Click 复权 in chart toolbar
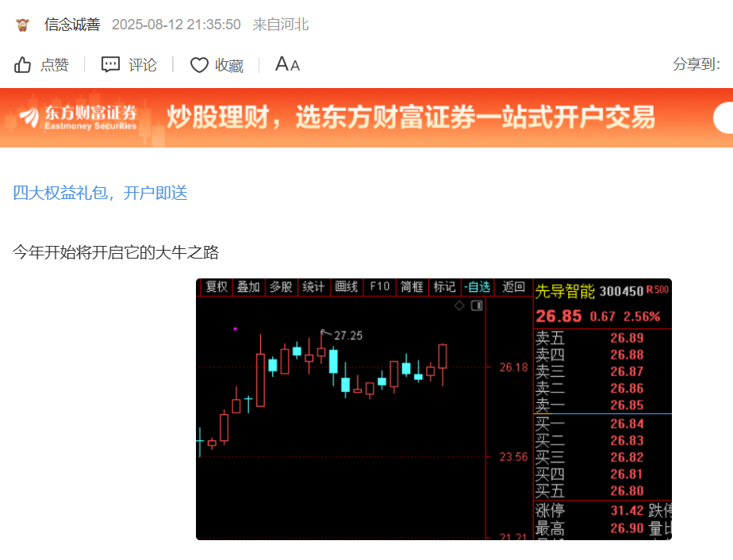Viewport: 733px width, 560px height. [217, 286]
